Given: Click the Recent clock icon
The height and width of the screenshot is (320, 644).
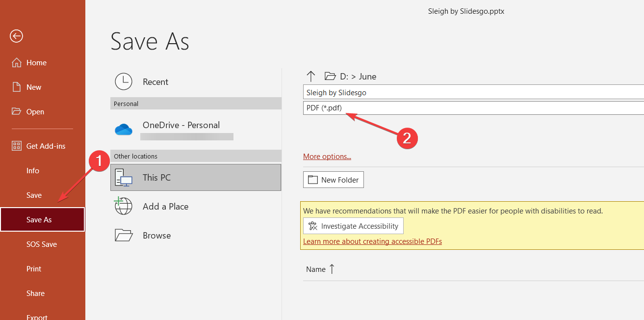Looking at the screenshot, I should pos(124,82).
